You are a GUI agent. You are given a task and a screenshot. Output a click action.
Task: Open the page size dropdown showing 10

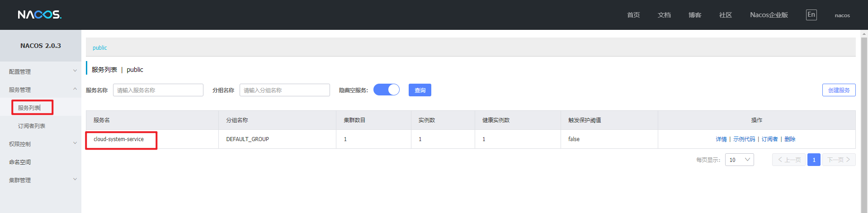tap(739, 160)
